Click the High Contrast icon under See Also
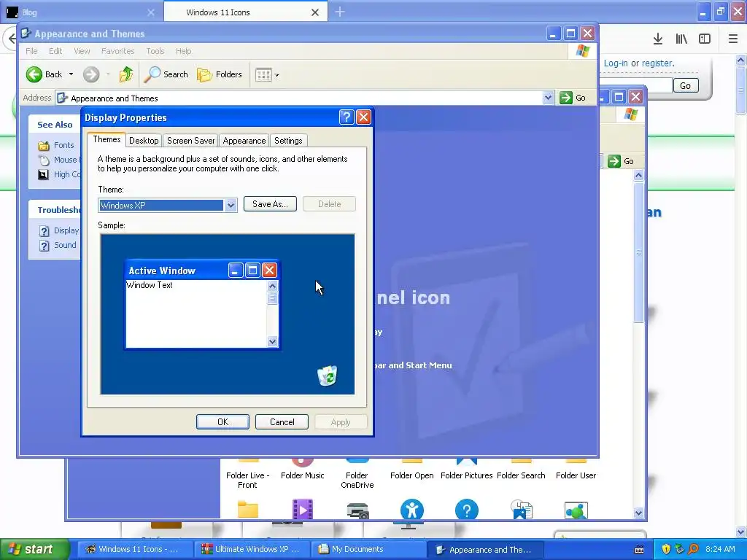This screenshot has width=747, height=560. pyautogui.click(x=43, y=175)
